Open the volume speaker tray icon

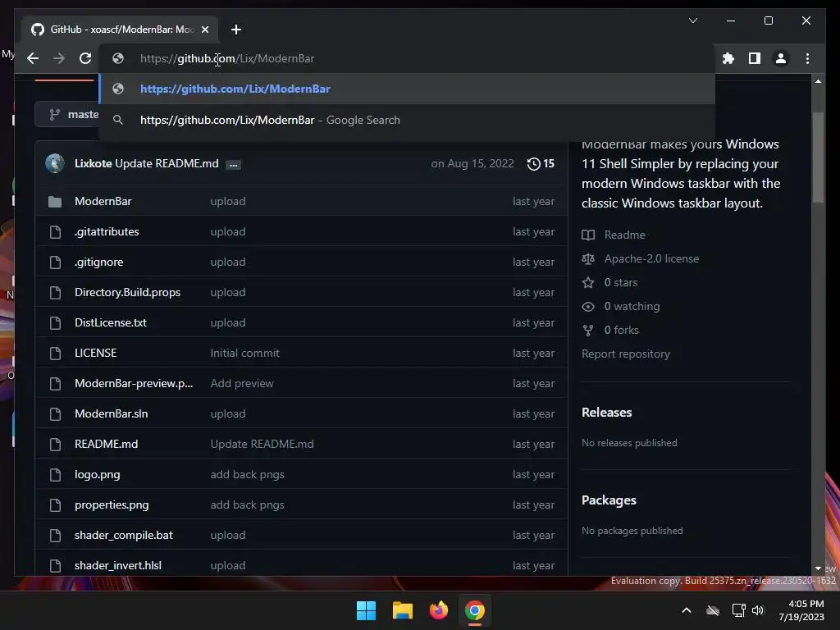click(758, 610)
